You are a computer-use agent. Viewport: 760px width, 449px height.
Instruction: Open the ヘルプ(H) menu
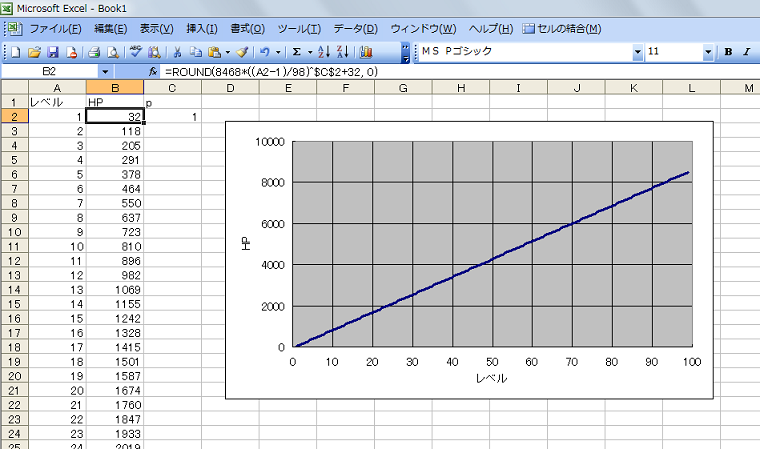[x=491, y=29]
